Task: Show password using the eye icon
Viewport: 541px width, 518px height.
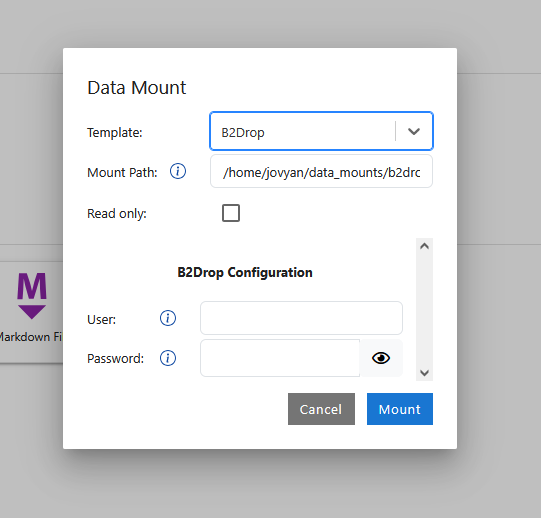Action: click(381, 358)
